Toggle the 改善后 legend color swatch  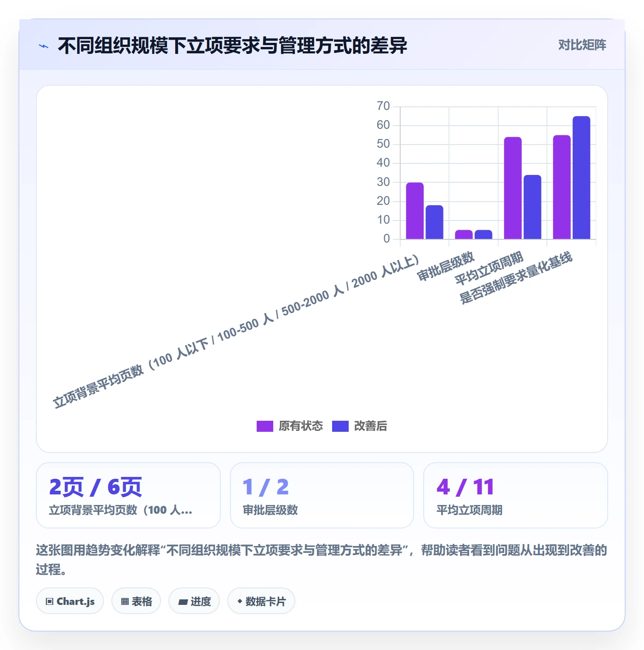click(340, 426)
